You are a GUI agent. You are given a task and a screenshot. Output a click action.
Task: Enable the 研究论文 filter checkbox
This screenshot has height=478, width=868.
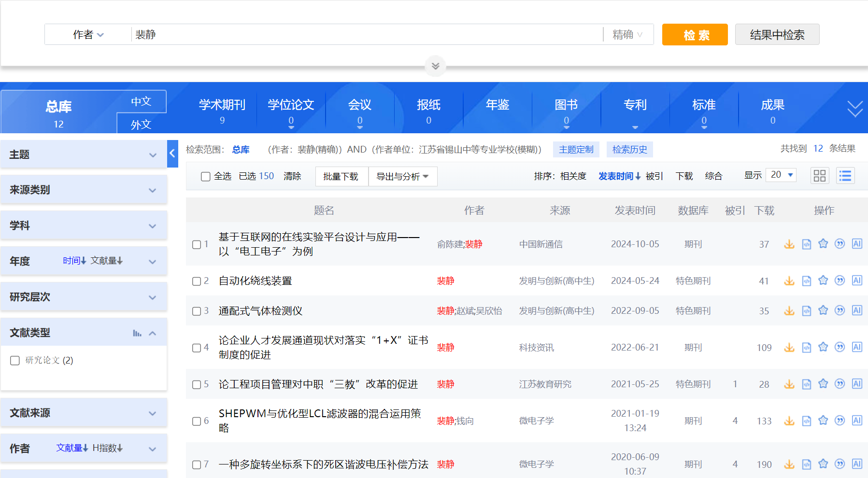15,361
